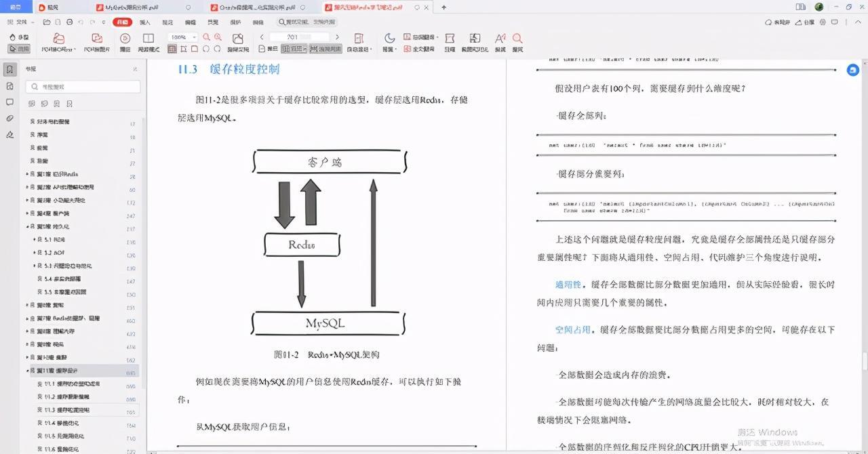Viewport: 868px width, 454px height.
Task: Enable select-and-translate tool
Action: (420, 37)
